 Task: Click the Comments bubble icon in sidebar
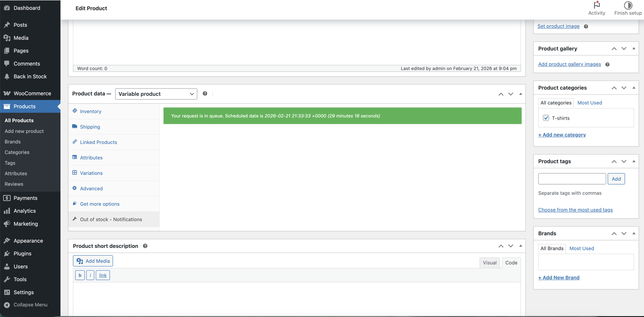(x=7, y=63)
